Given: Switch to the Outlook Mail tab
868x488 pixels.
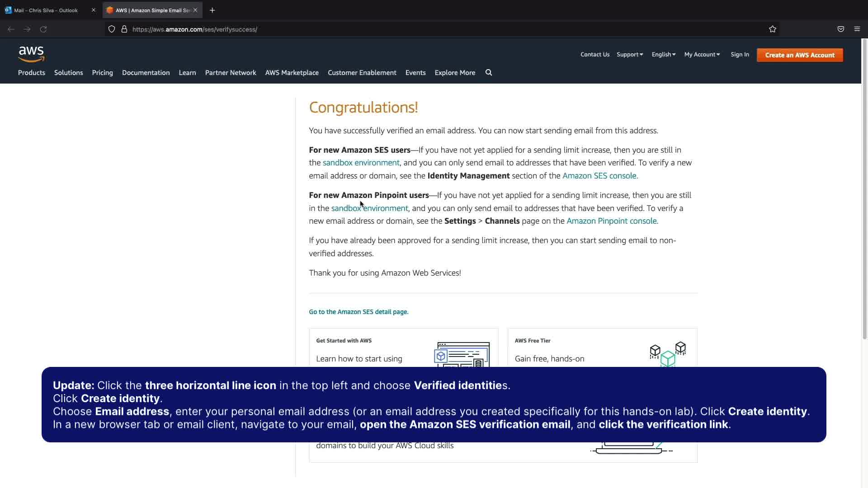Looking at the screenshot, I should 46,10.
